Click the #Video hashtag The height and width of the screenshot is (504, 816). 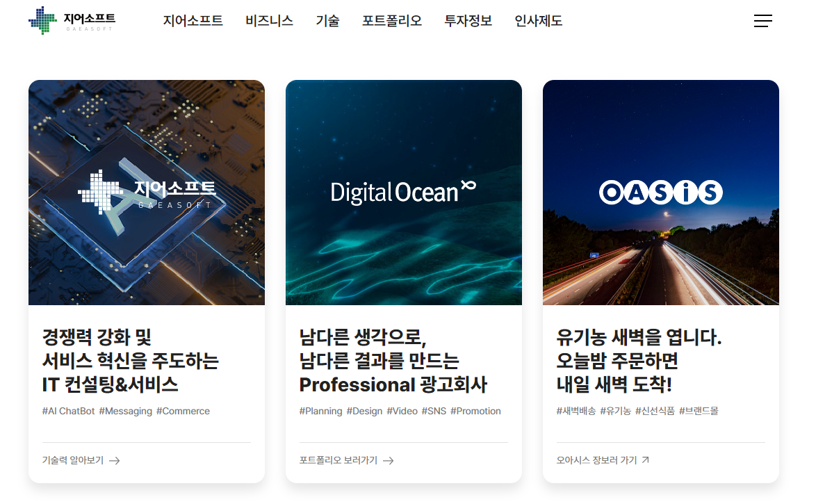402,412
